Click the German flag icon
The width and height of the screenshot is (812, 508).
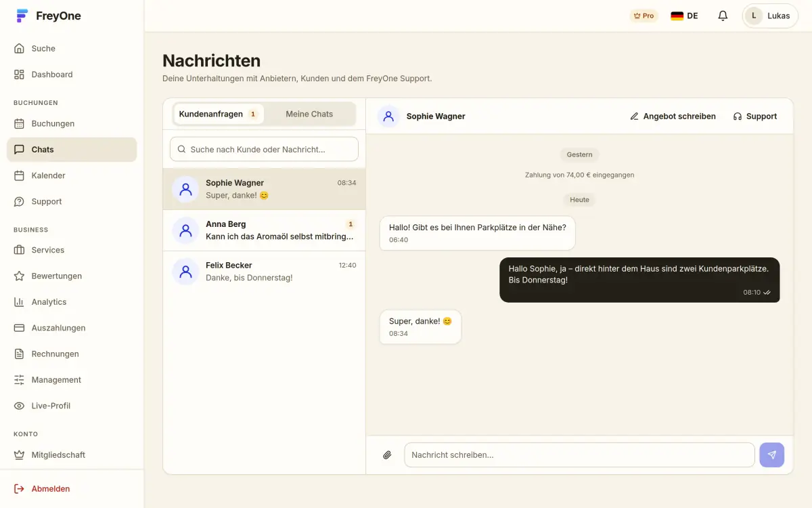(x=677, y=16)
